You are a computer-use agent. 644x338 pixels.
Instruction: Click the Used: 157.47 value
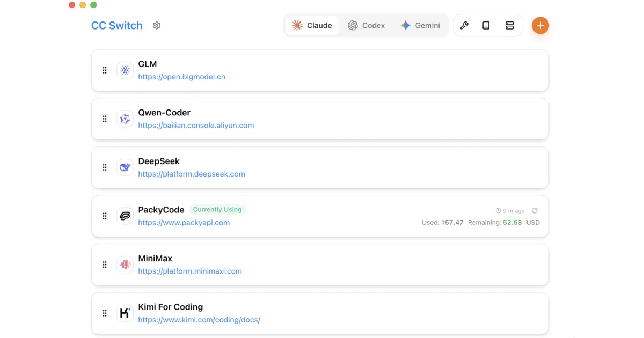[443, 222]
